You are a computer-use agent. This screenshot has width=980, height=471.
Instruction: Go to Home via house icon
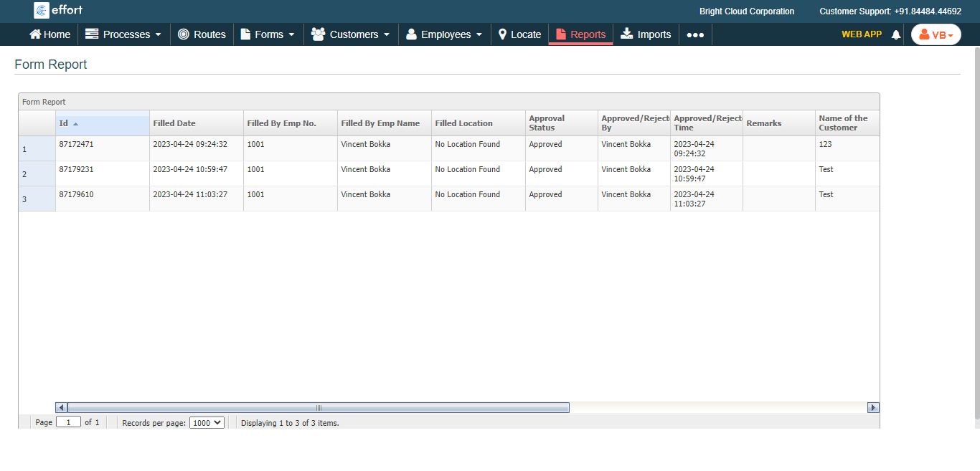[35, 34]
